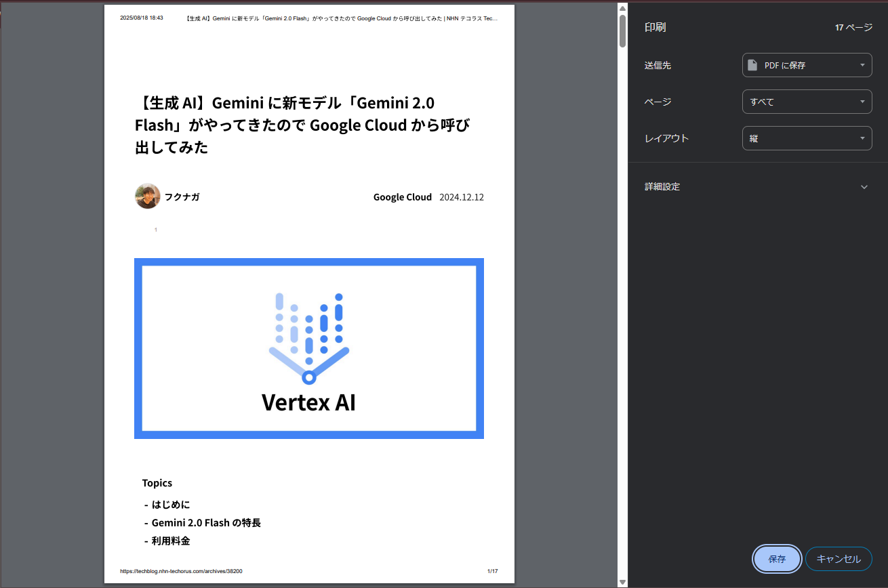This screenshot has width=888, height=588.
Task: Click the author name フクナガ
Action: pyautogui.click(x=182, y=197)
